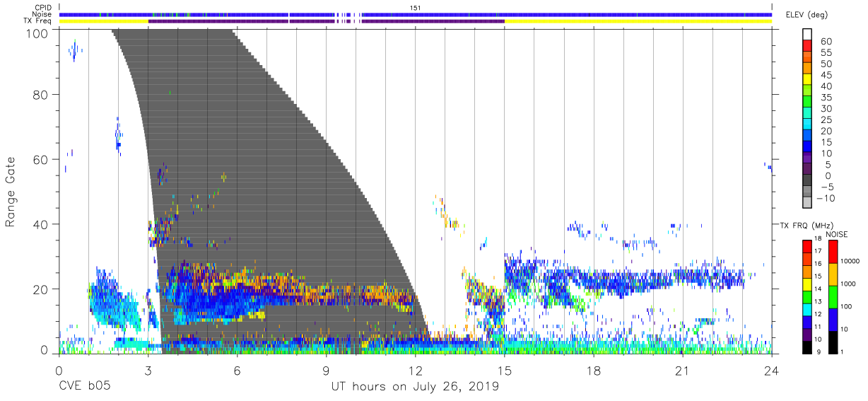Click the yellow TX Freq strip after 15 UT
The image size is (868, 401).
pos(638,21)
